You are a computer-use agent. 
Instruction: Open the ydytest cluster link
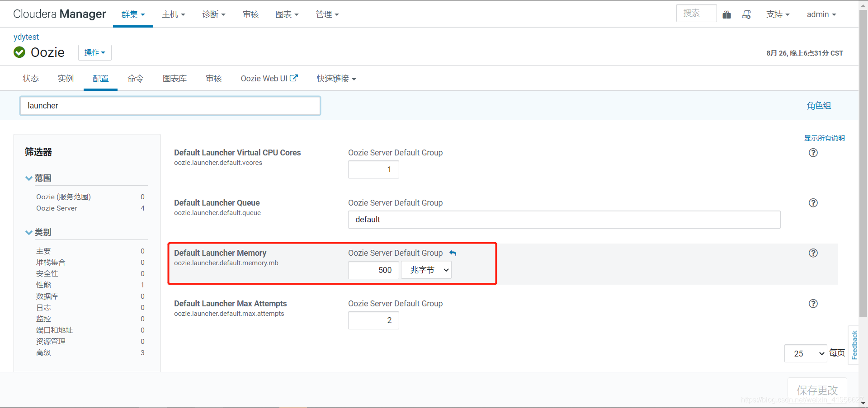click(x=26, y=37)
